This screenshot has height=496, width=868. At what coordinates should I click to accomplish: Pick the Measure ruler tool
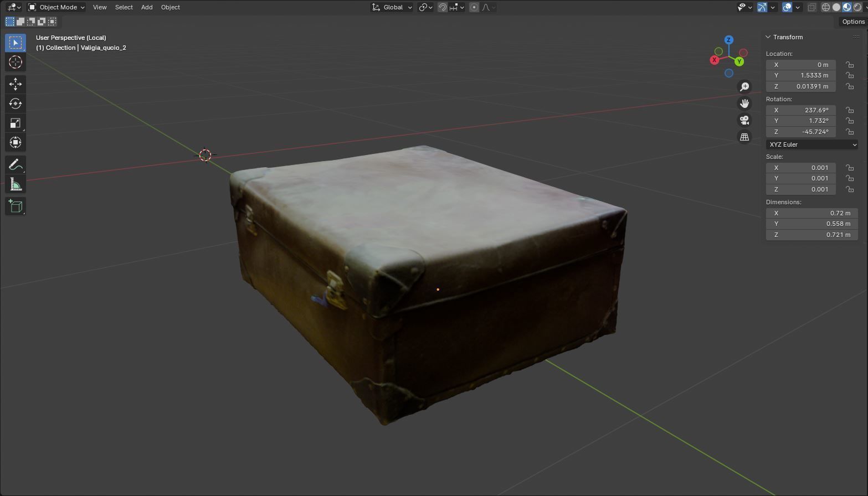[x=16, y=184]
